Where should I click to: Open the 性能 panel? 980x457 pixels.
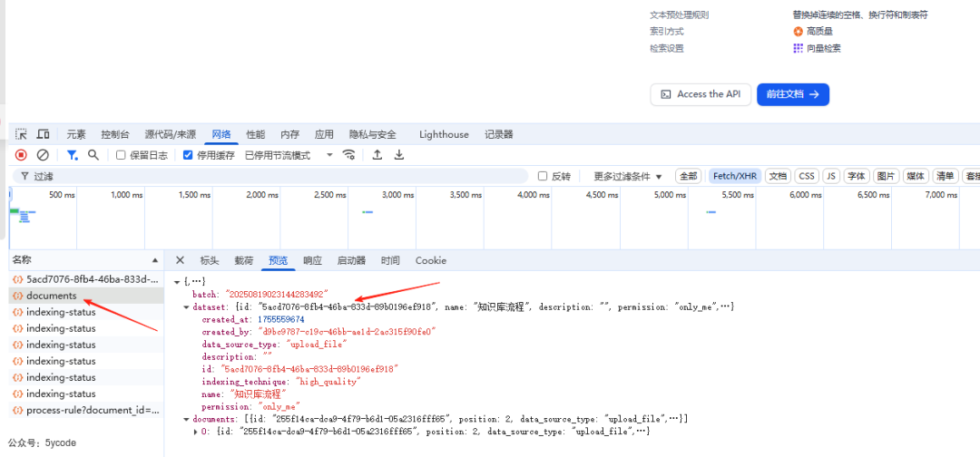[x=256, y=134]
